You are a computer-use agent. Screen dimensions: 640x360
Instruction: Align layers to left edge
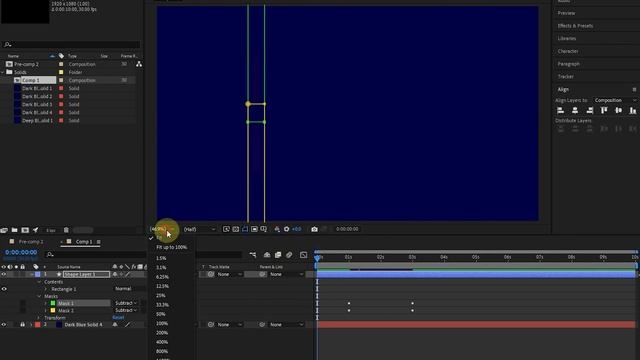(561, 110)
